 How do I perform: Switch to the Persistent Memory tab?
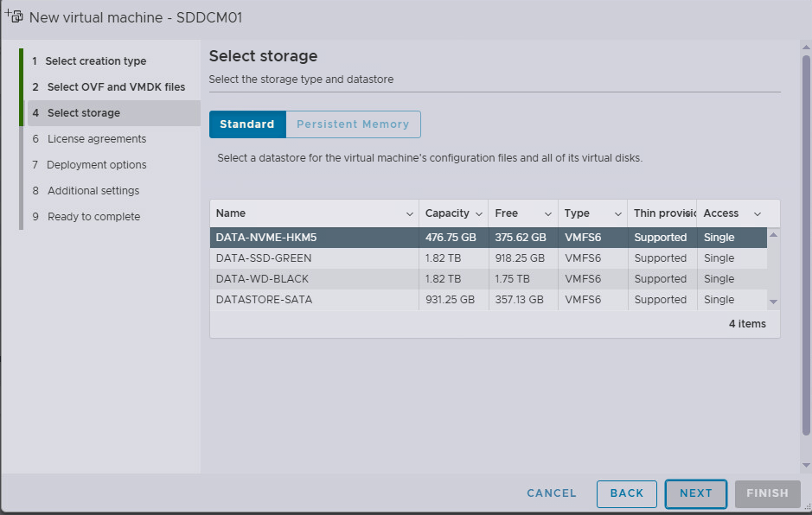(x=353, y=124)
